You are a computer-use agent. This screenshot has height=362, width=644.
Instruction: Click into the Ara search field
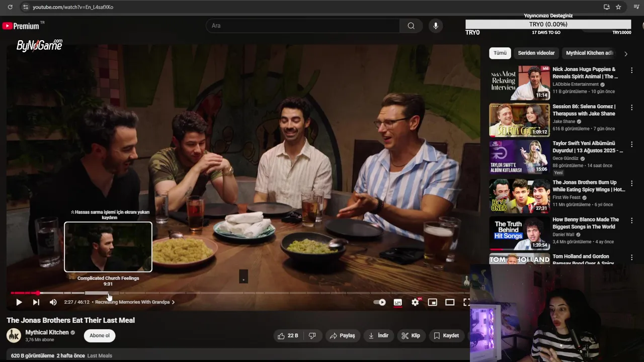coord(303,26)
